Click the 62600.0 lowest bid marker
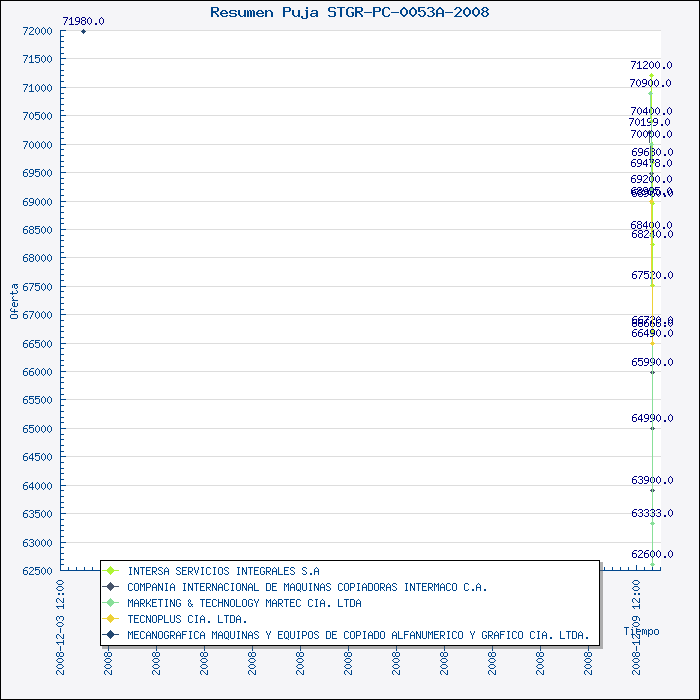The height and width of the screenshot is (700, 700). coord(652,565)
